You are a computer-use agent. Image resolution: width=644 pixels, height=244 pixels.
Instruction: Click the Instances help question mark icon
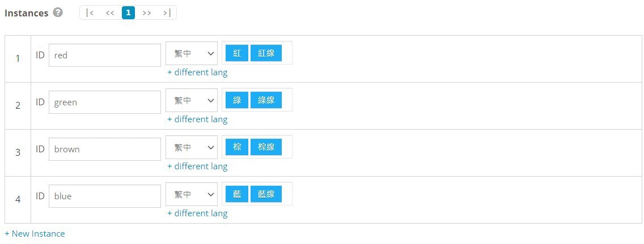(58, 12)
